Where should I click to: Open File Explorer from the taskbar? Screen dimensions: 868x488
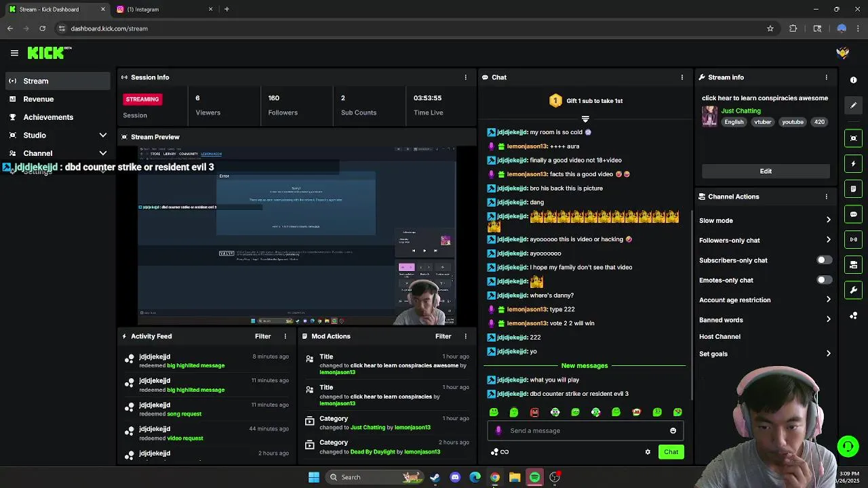click(x=515, y=477)
